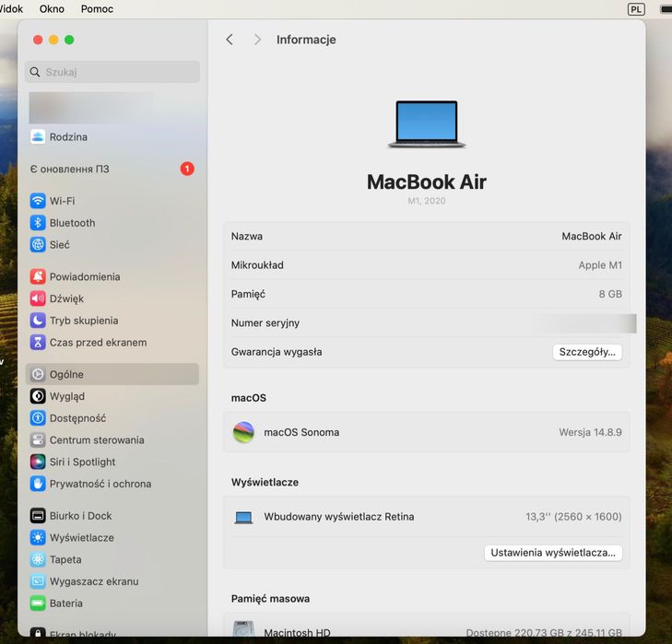
Task: Open Powiadomienia bell icon
Action: 38,276
